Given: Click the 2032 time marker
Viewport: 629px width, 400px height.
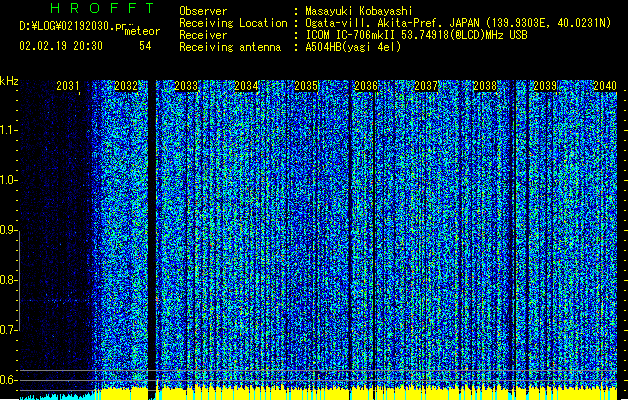Looking at the screenshot, I should 126,86.
